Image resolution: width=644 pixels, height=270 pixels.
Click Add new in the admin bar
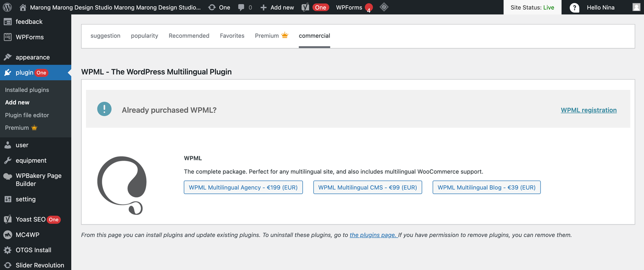[x=282, y=7]
